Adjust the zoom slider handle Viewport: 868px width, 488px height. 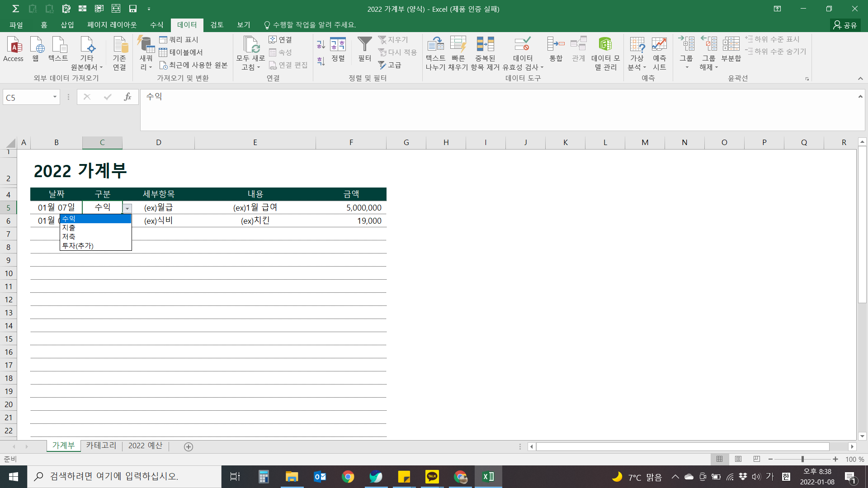pyautogui.click(x=802, y=459)
